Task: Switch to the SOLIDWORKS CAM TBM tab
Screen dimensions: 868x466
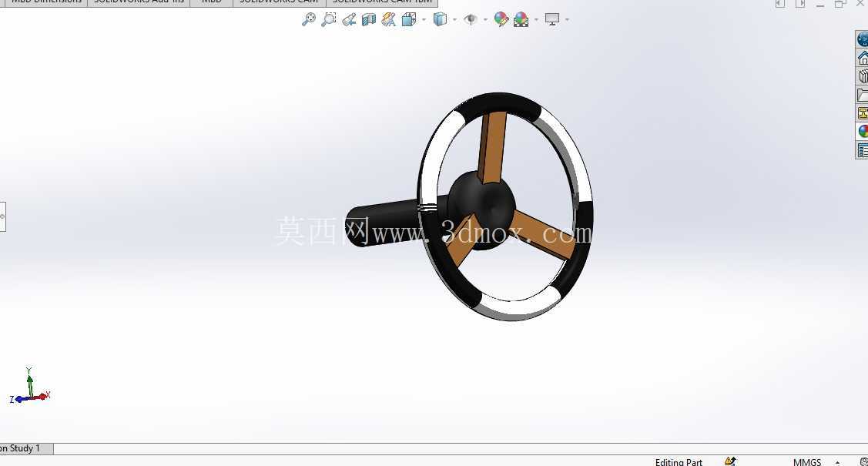Action: click(x=382, y=2)
